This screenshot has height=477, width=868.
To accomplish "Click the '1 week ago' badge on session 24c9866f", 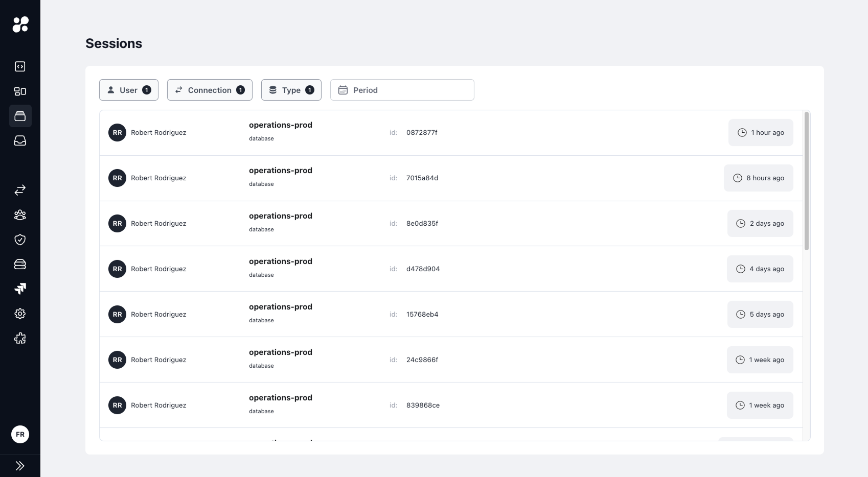I will [x=760, y=360].
